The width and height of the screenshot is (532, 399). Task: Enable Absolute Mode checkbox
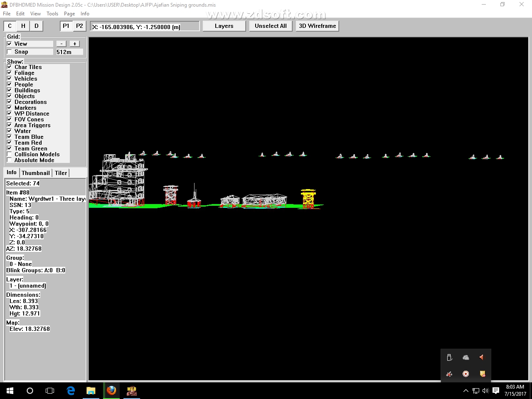10,160
